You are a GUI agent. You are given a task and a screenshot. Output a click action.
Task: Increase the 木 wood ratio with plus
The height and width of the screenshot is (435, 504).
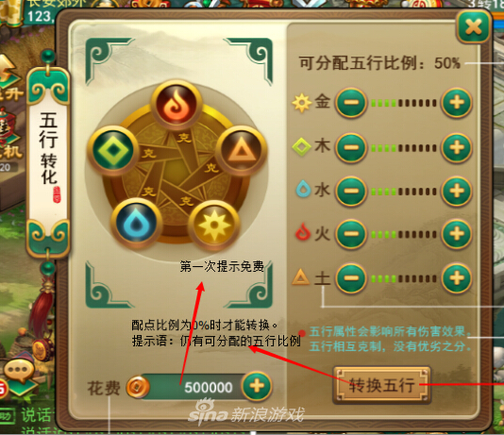(457, 147)
